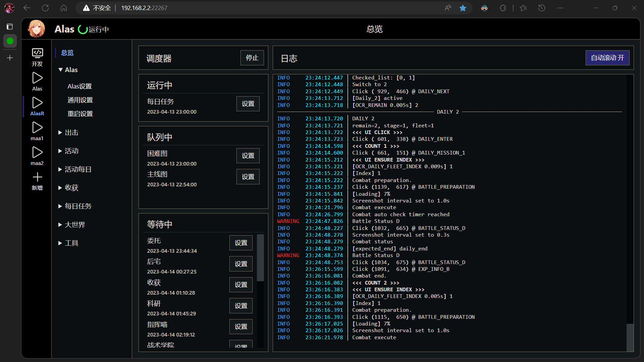Click the 新增 add-instance icon

point(37,179)
